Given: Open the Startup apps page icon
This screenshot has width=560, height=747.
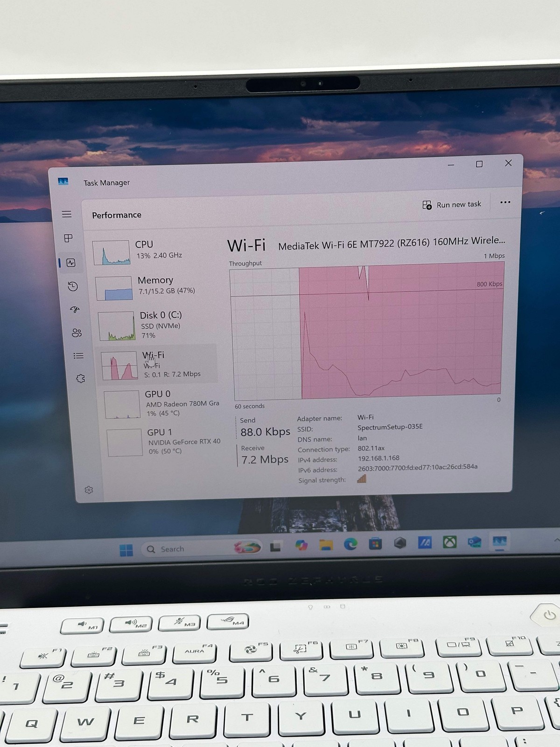Looking at the screenshot, I should tap(75, 310).
